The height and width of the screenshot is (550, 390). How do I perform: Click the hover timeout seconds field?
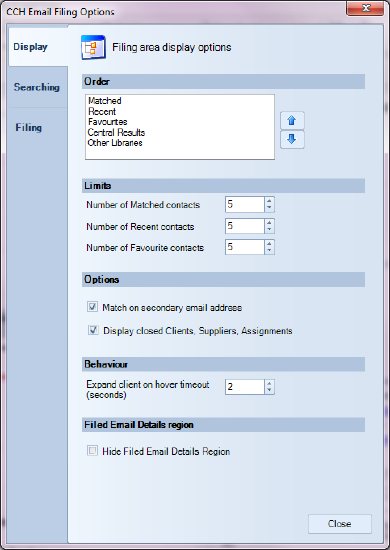(x=245, y=387)
